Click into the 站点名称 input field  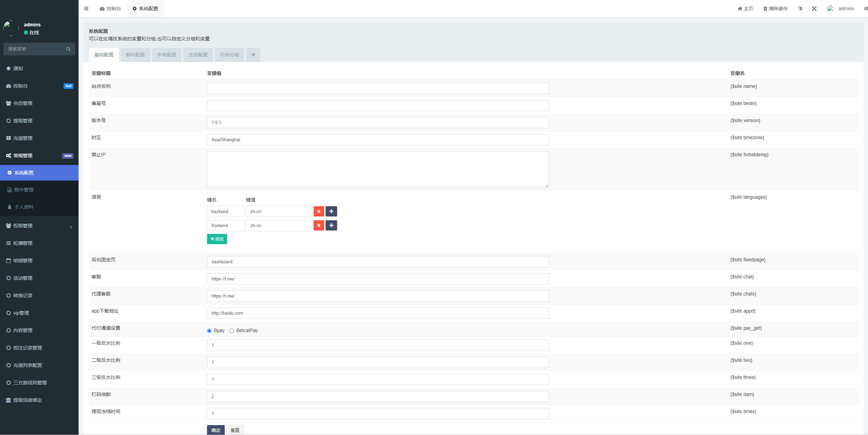pyautogui.click(x=378, y=88)
